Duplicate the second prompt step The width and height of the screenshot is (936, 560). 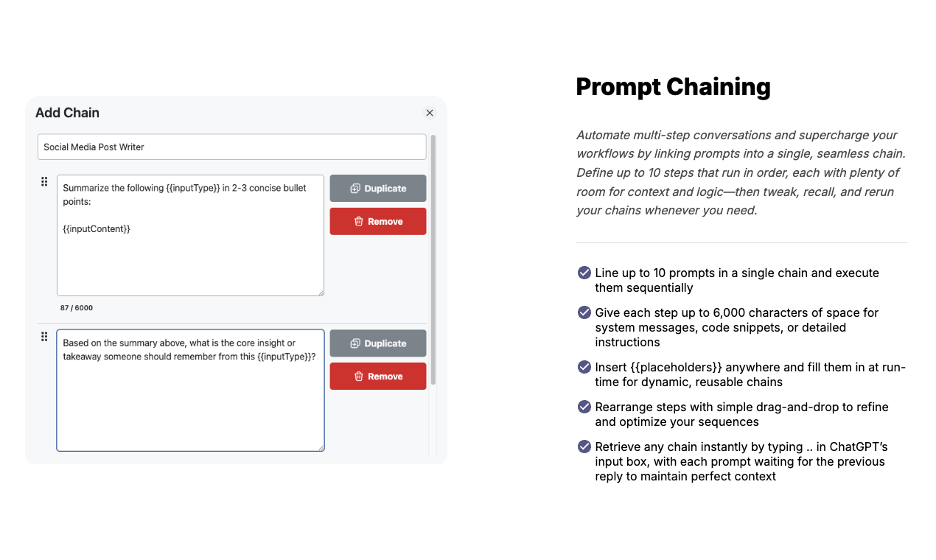[377, 343]
